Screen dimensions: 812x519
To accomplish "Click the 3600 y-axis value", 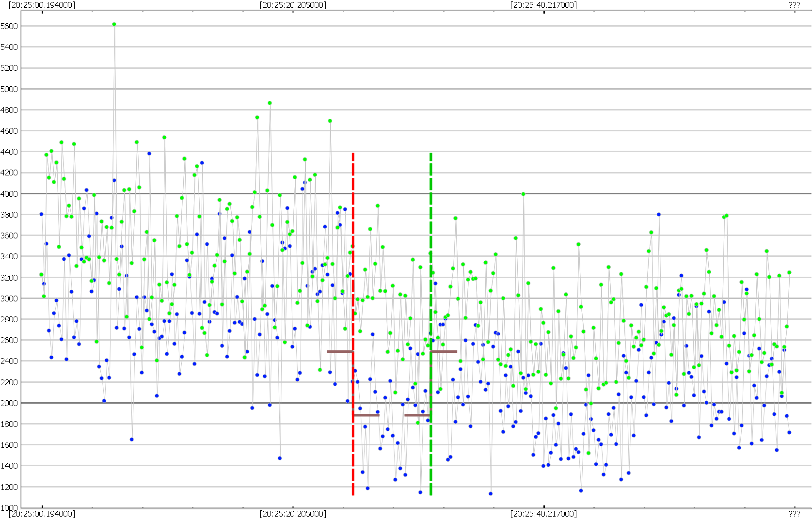I will click(9, 236).
